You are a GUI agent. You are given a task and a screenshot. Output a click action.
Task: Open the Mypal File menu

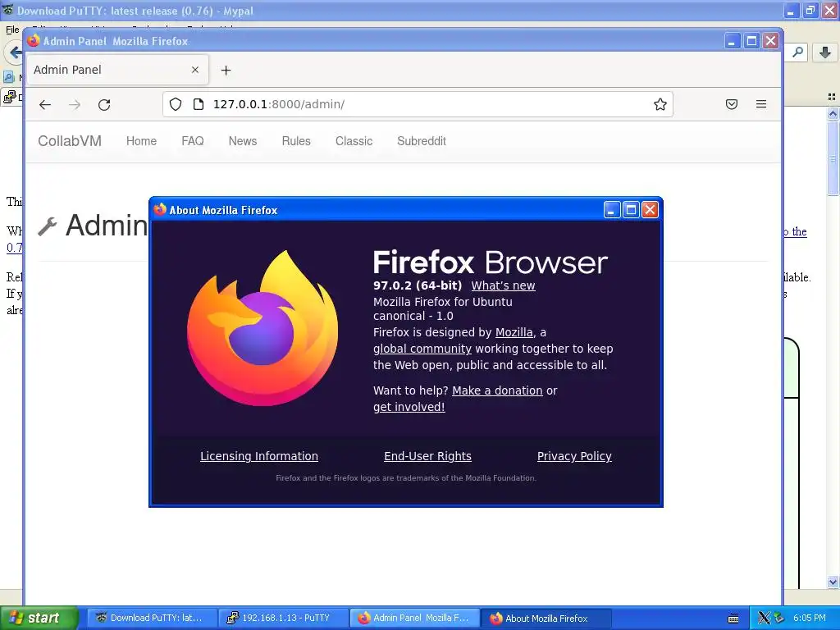coord(12,30)
